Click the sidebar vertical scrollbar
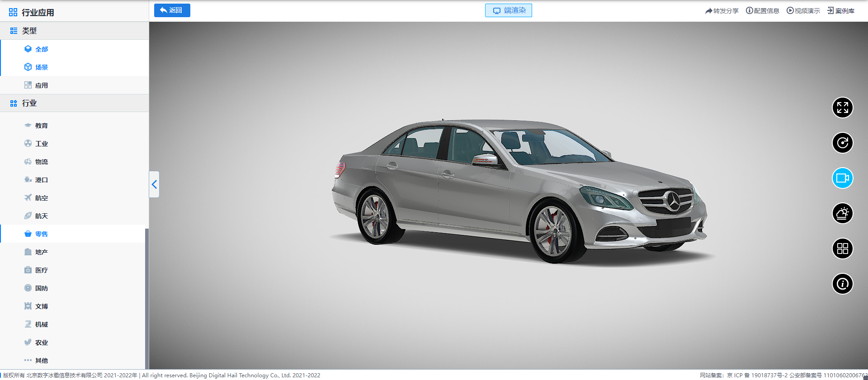 tap(146, 299)
